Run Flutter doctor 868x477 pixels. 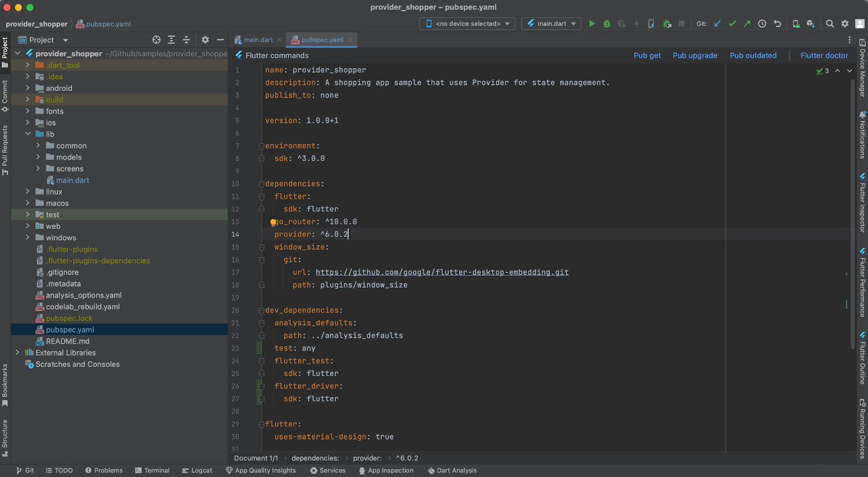point(824,55)
